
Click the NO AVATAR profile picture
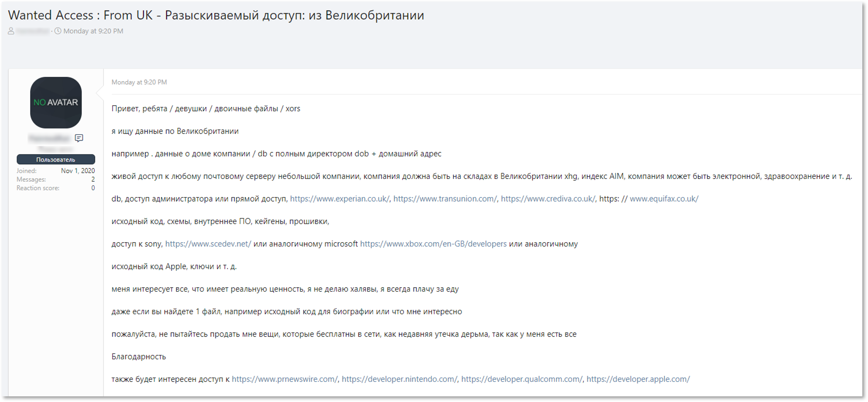[x=56, y=103]
